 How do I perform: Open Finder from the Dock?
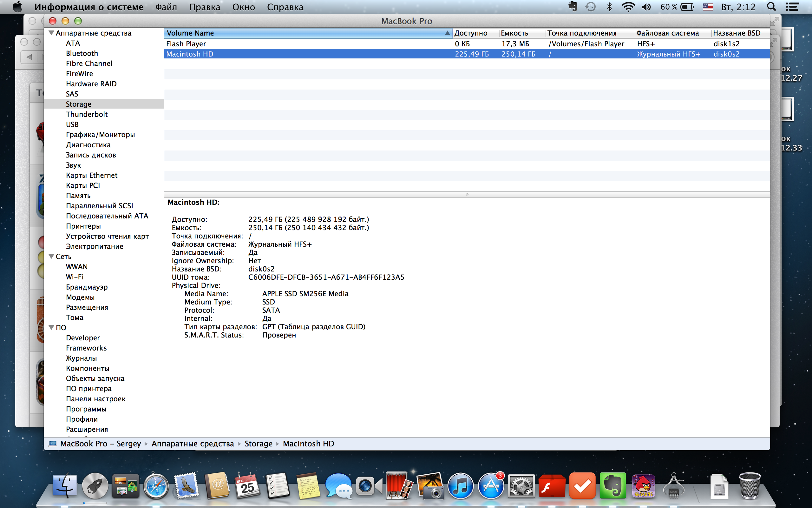[x=65, y=486]
